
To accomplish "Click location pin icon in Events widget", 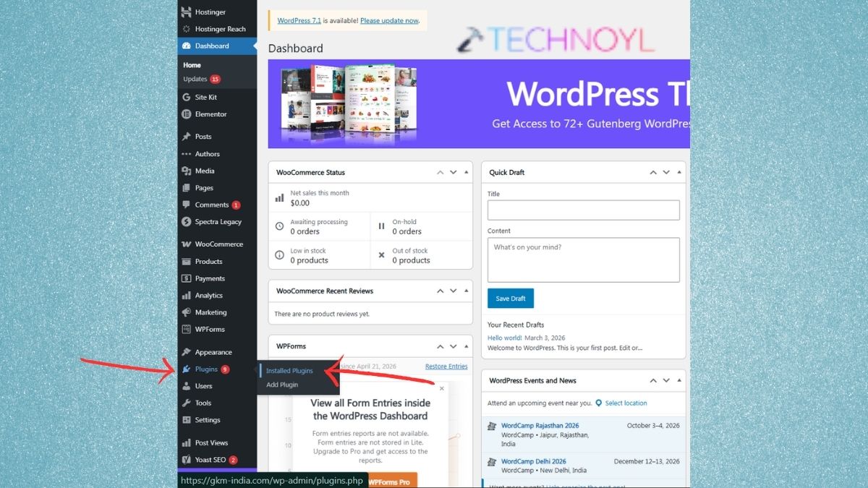I will pyautogui.click(x=599, y=403).
